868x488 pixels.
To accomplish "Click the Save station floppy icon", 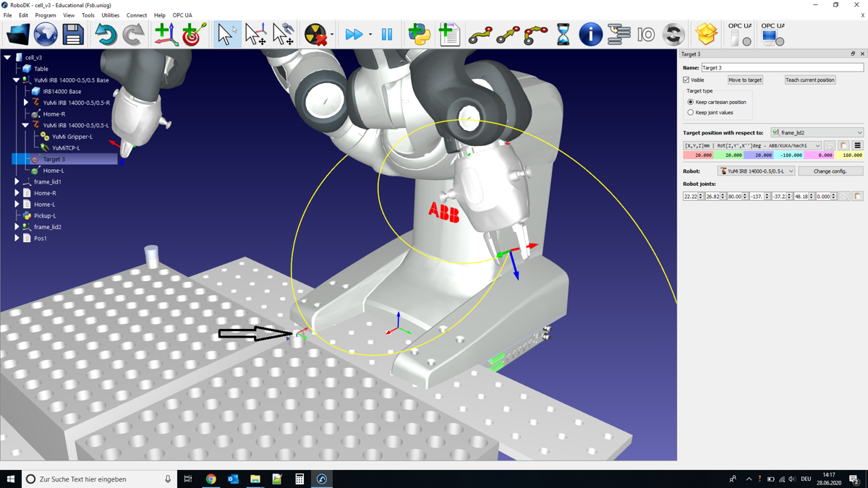I will pyautogui.click(x=72, y=34).
